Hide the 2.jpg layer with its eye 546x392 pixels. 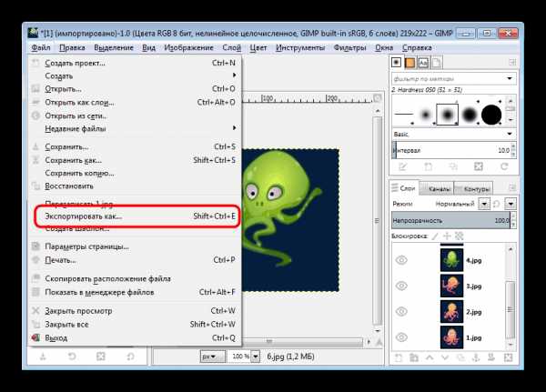click(x=401, y=311)
